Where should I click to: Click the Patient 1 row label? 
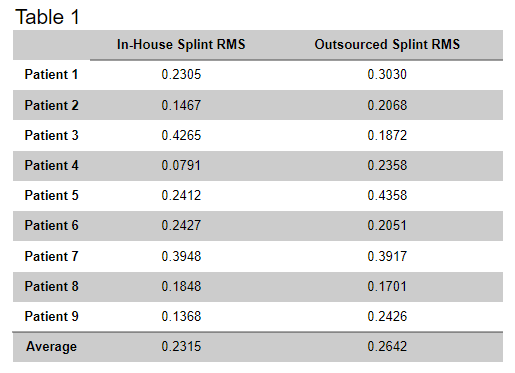(51, 74)
